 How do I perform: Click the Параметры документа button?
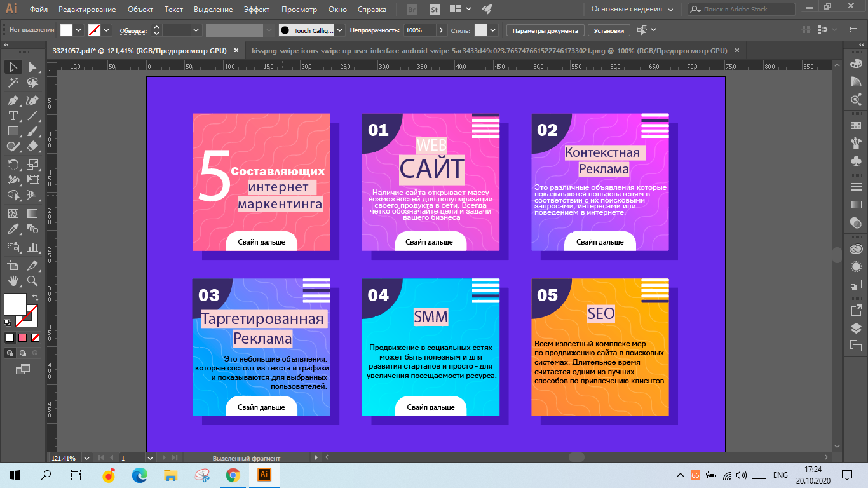545,30
